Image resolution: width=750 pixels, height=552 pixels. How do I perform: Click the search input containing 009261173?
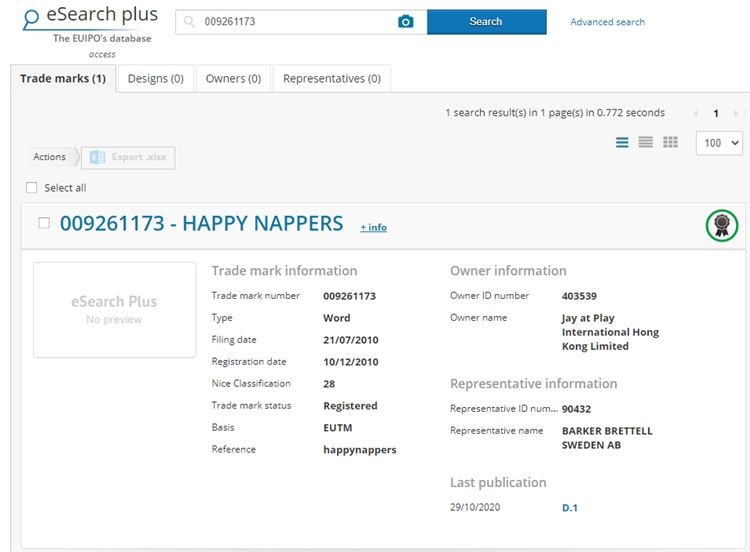[301, 22]
